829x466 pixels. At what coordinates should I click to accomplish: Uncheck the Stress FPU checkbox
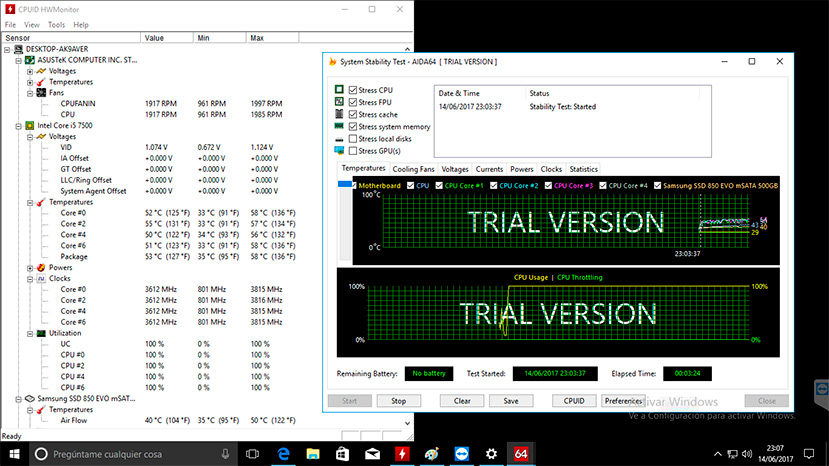(x=353, y=102)
